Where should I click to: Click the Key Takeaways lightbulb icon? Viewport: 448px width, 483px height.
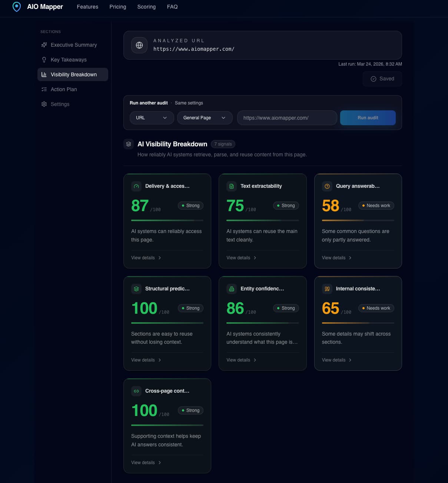pos(44,60)
